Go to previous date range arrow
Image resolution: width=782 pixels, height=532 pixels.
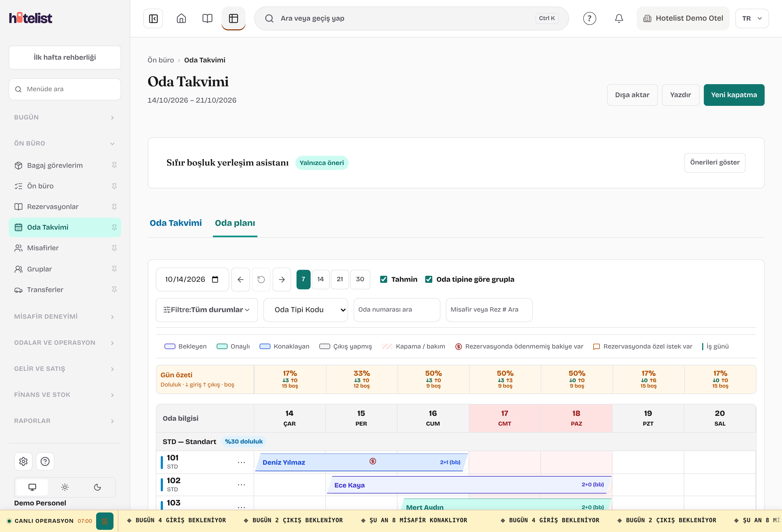tap(241, 280)
